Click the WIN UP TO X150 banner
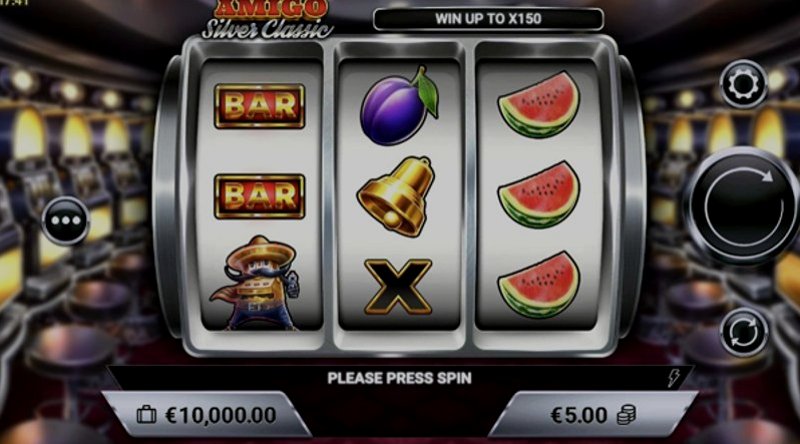 coord(488,19)
